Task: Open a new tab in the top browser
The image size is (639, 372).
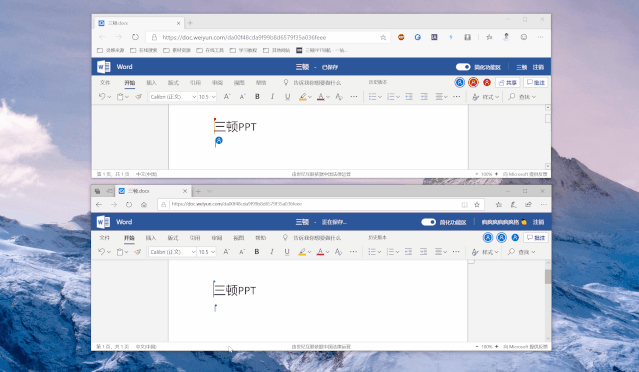Action: (190, 23)
